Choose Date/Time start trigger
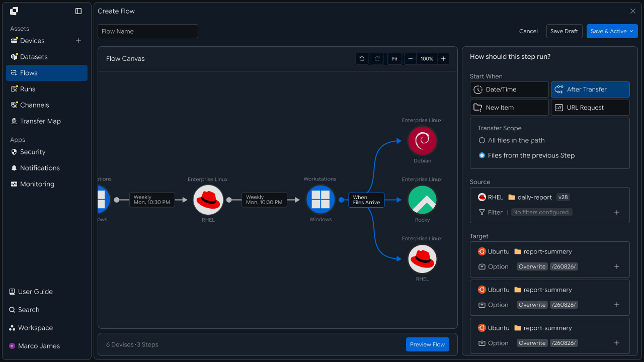The height and width of the screenshot is (362, 644). (509, 89)
